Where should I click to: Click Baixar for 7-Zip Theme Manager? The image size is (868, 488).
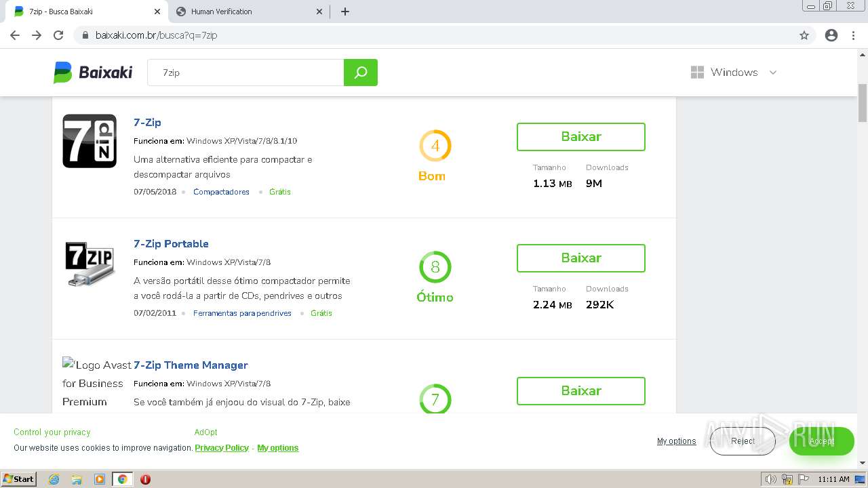coord(581,391)
